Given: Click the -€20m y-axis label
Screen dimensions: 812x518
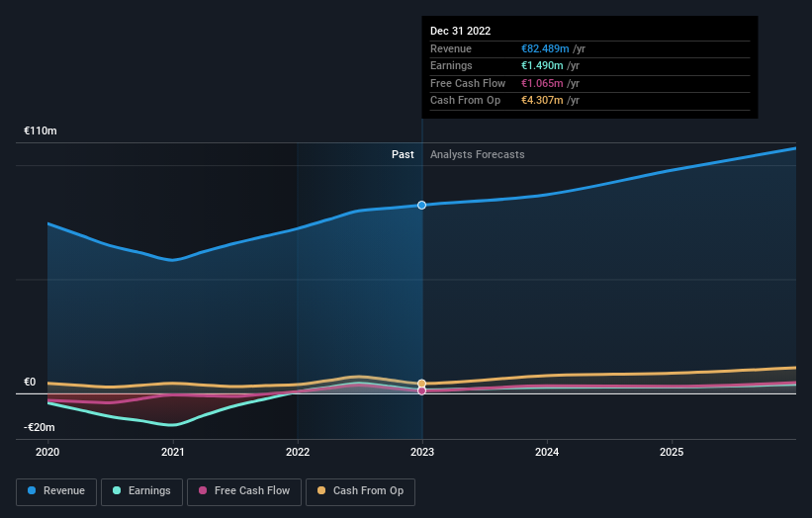Looking at the screenshot, I should (40, 427).
